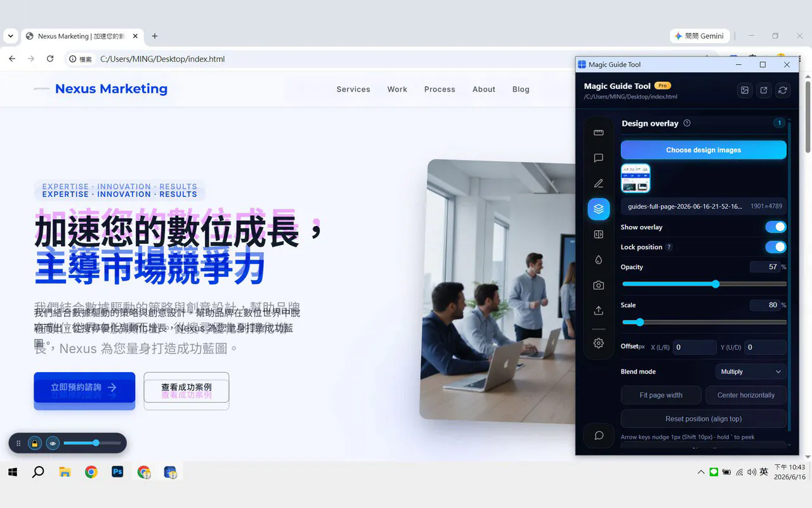Show hidden system tray icons
Screen dimensions: 812x508
pyautogui.click(x=701, y=472)
